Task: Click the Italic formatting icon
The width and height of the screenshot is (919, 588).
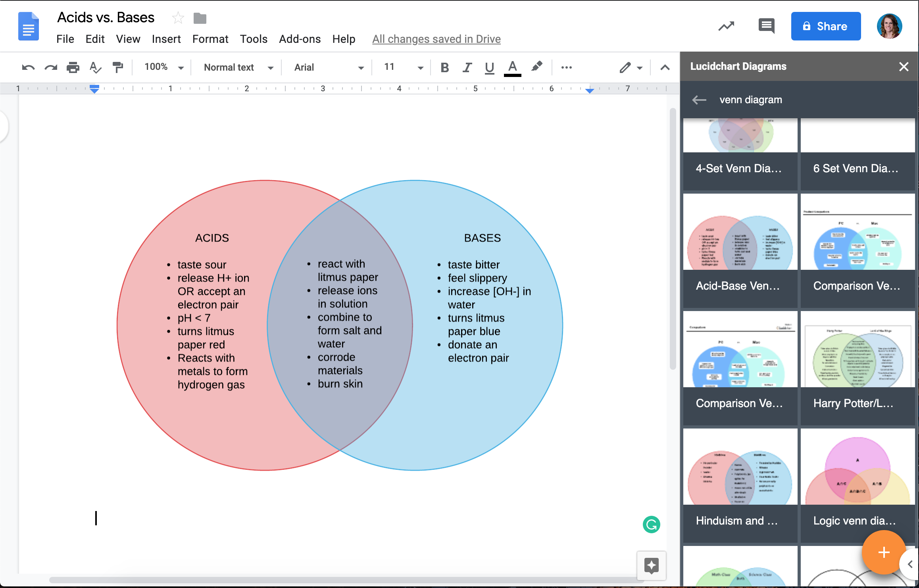Action: pyautogui.click(x=467, y=67)
